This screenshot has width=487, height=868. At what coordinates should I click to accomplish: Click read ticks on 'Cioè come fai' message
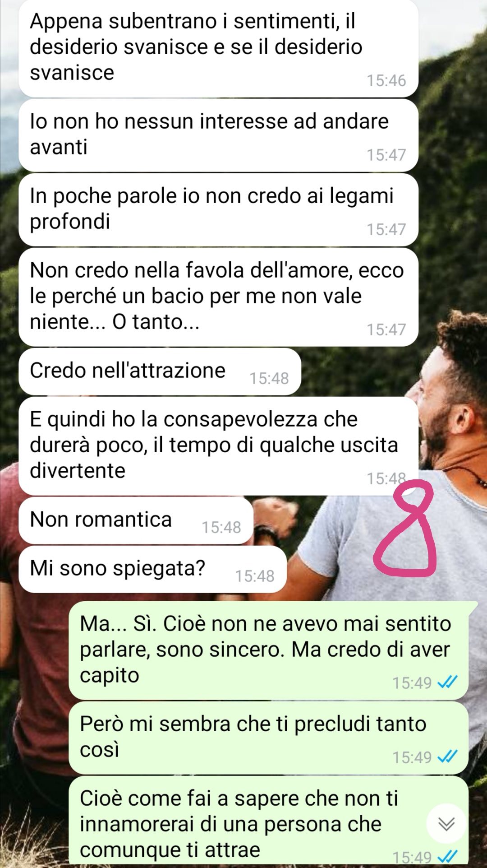448,856
